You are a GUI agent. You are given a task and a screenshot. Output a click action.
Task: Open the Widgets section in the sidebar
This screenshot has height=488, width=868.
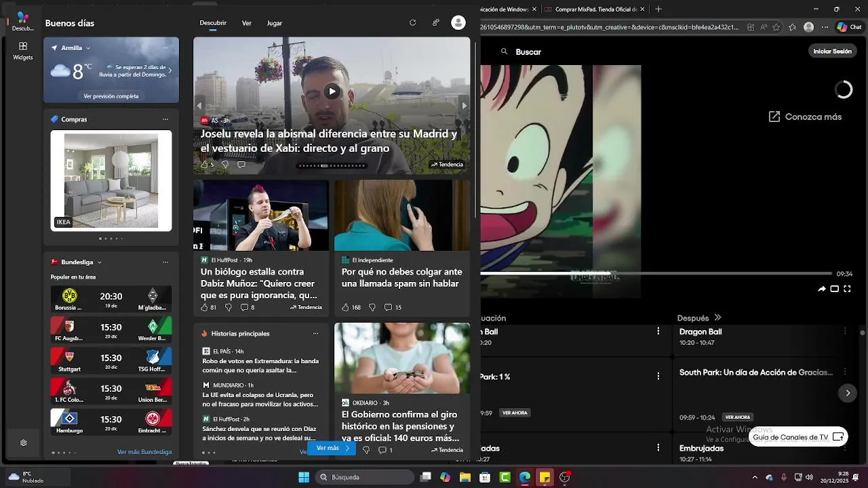point(22,51)
